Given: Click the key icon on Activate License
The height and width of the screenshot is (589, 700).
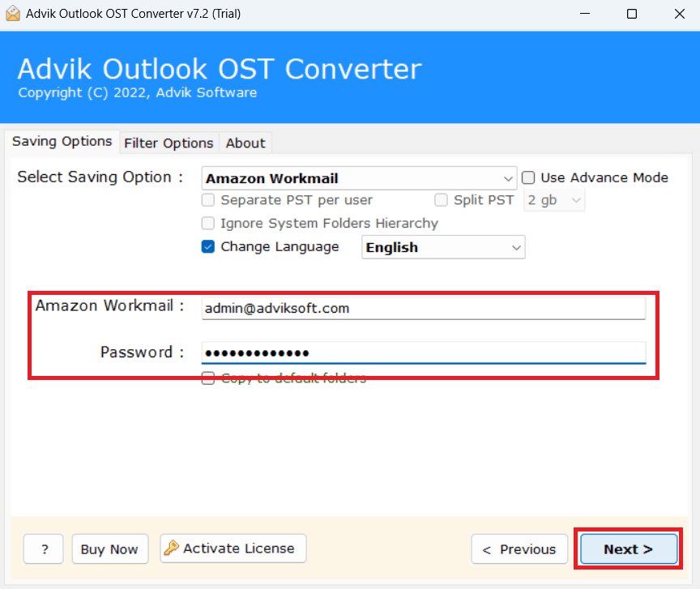Looking at the screenshot, I should click(x=172, y=548).
